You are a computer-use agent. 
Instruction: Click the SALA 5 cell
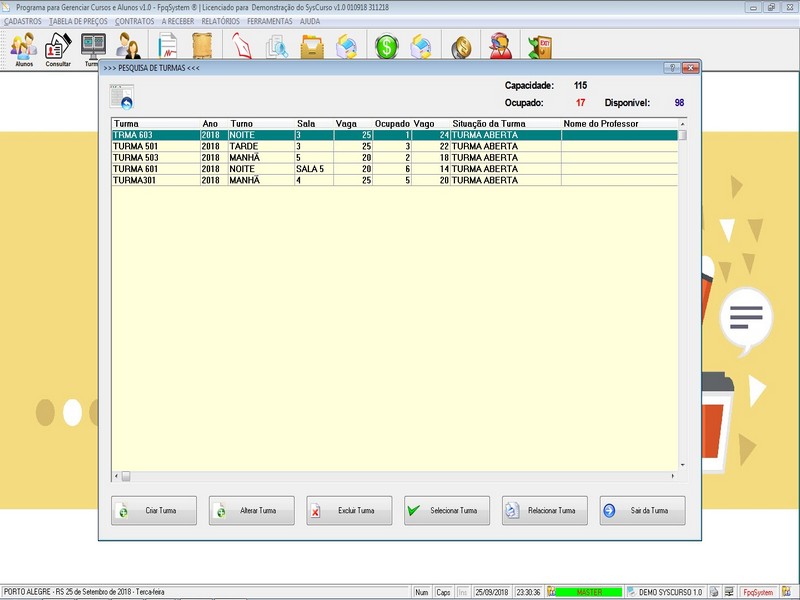[314, 169]
